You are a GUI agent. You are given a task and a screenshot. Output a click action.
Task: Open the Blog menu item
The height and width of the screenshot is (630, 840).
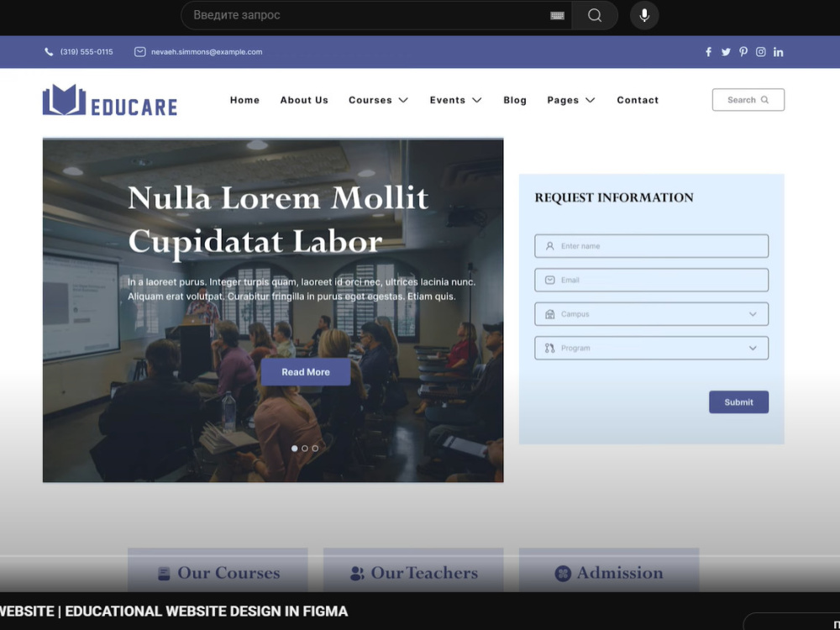point(515,100)
